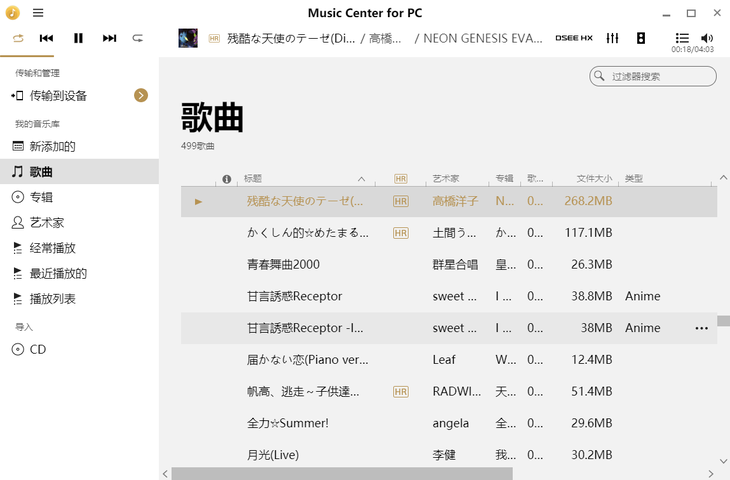Select the song 帆高、逃走～子供達

[303, 392]
